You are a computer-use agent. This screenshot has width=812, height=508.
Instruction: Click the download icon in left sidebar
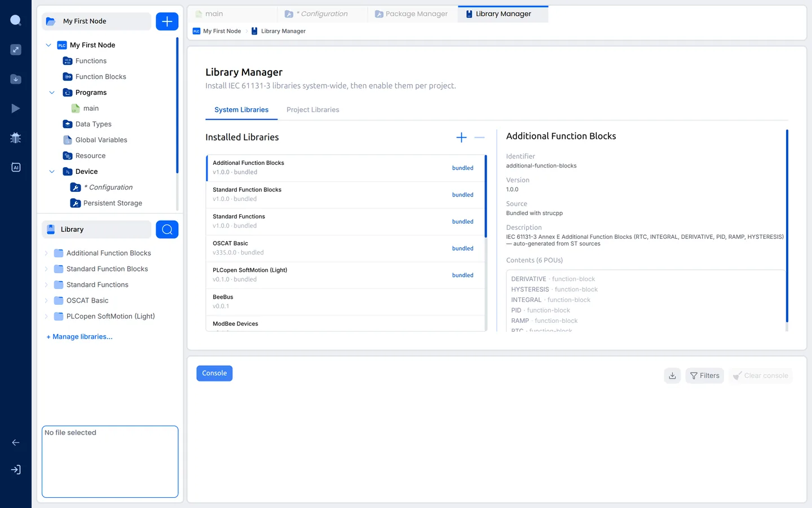(x=16, y=79)
